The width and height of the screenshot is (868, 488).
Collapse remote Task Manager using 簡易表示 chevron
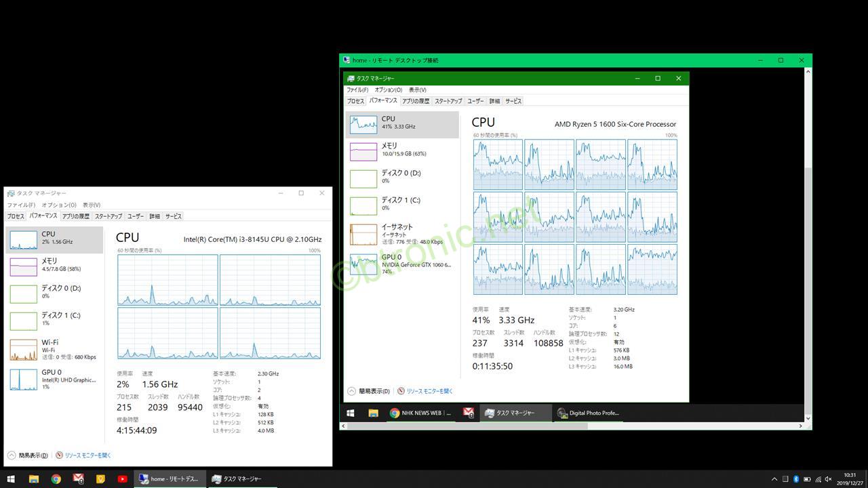pos(351,391)
